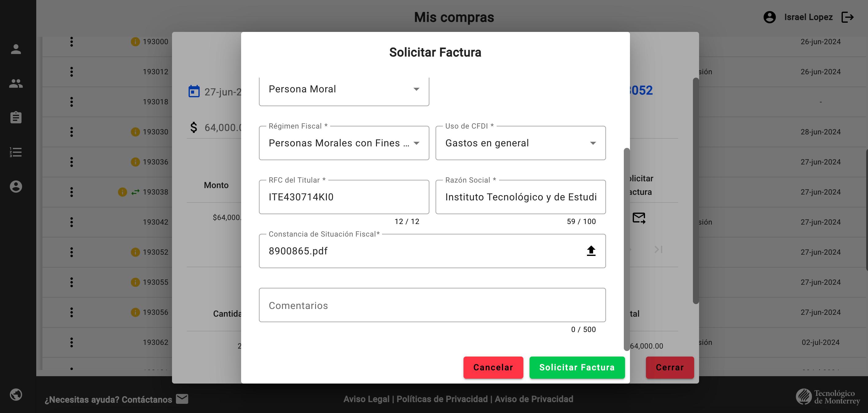The image size is (868, 413).
Task: Focus the Comentarios text field
Action: pyautogui.click(x=432, y=305)
